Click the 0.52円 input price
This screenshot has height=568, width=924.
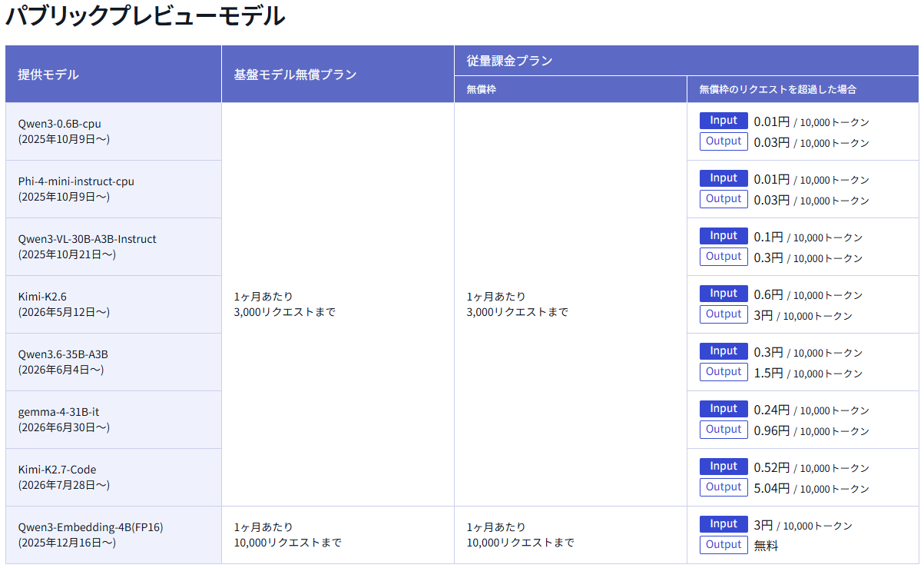772,467
